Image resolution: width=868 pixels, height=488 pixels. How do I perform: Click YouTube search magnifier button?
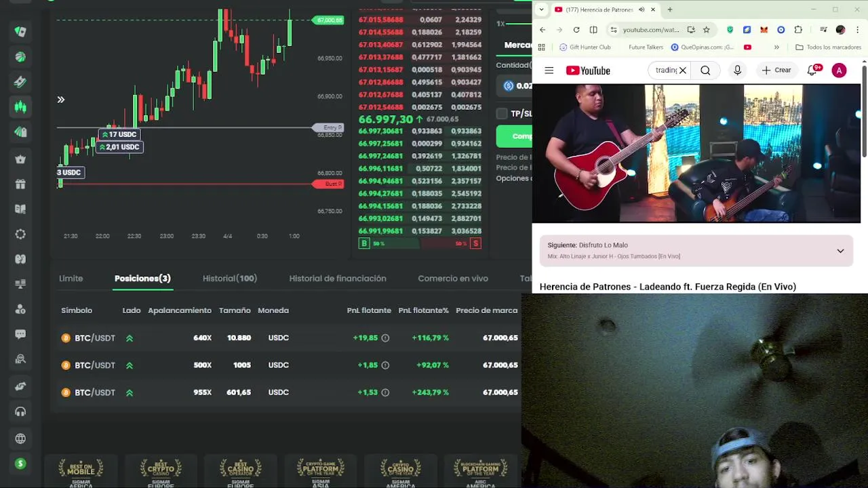click(x=705, y=70)
